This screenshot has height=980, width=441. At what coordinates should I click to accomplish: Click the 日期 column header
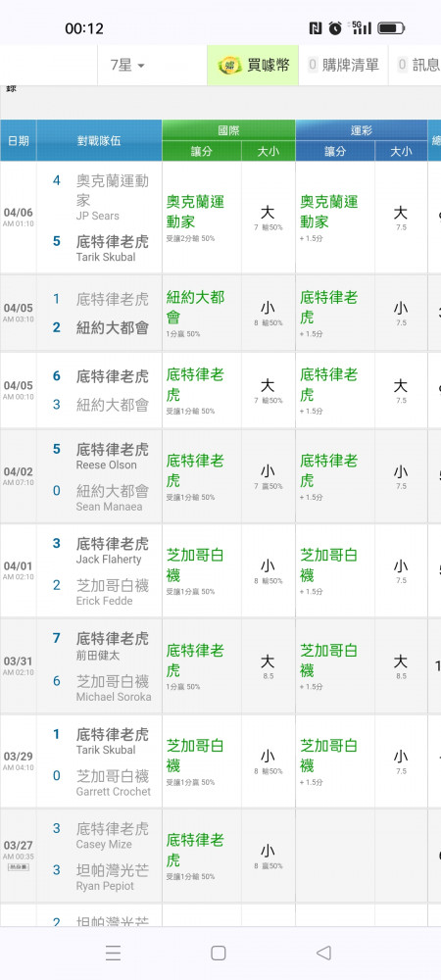click(x=18, y=140)
